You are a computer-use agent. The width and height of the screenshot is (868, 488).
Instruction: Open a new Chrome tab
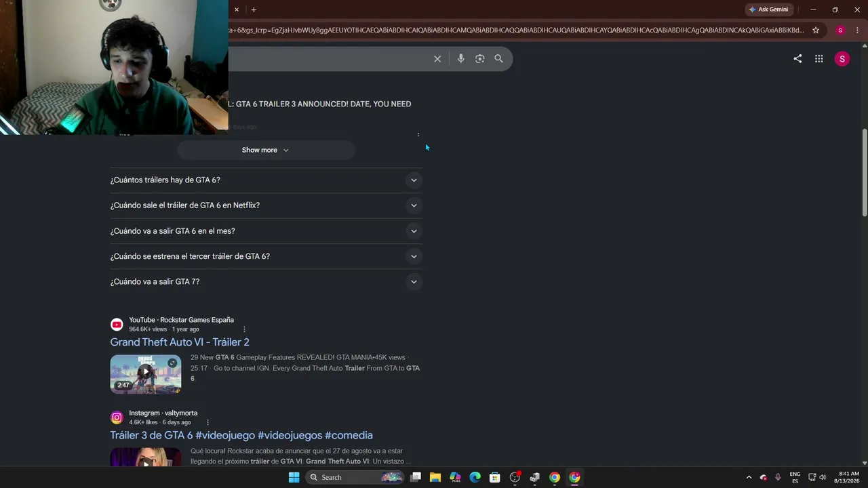pyautogui.click(x=254, y=9)
